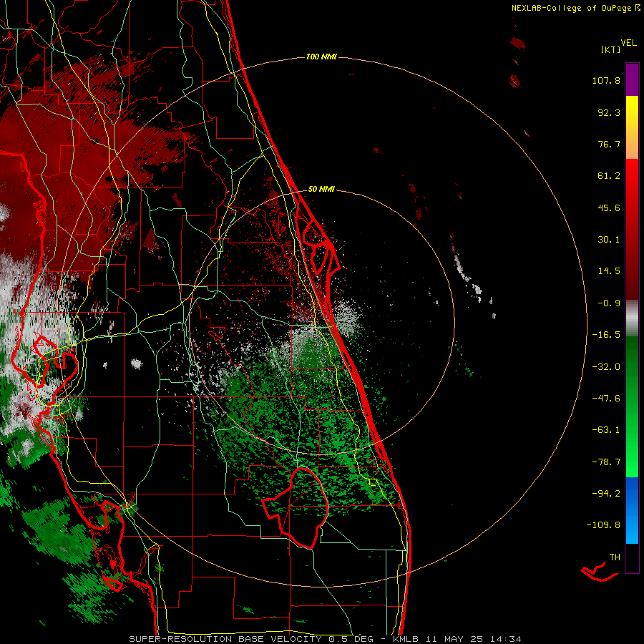Click the -109.8 velocity scale value
Screen dimensions: 644x644
[603, 525]
